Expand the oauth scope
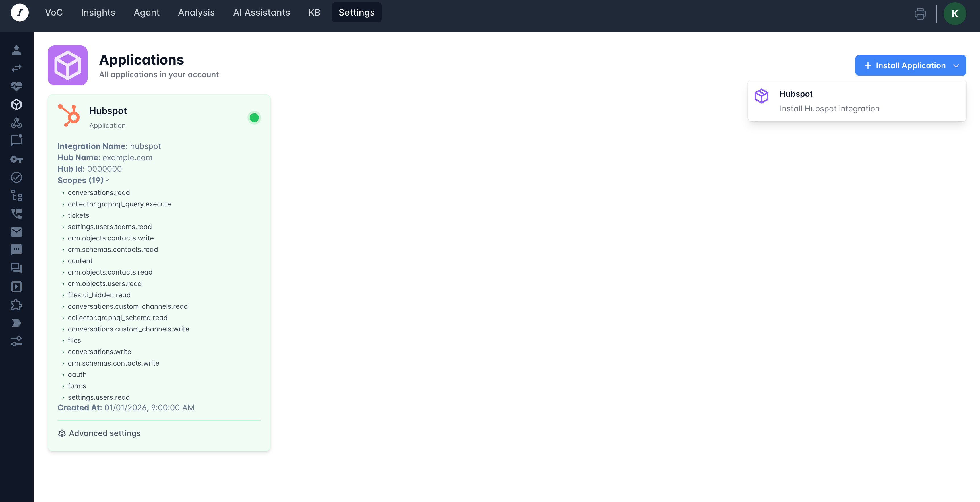Viewport: 980px width, 502px height. [74, 375]
